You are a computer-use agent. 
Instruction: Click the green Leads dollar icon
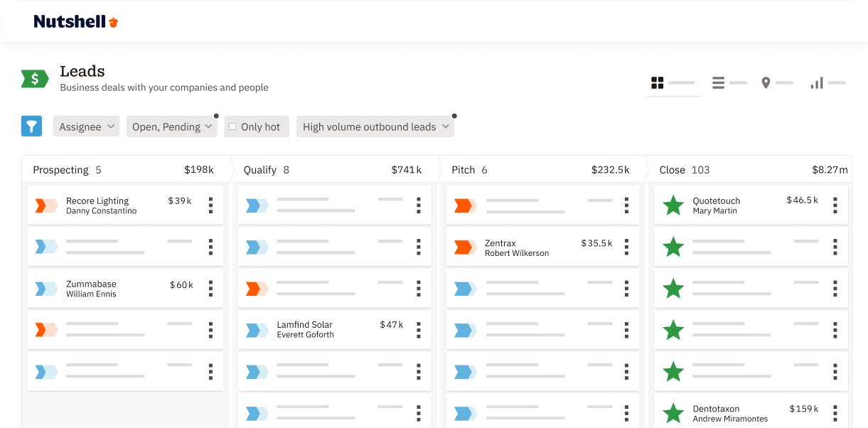coord(35,79)
